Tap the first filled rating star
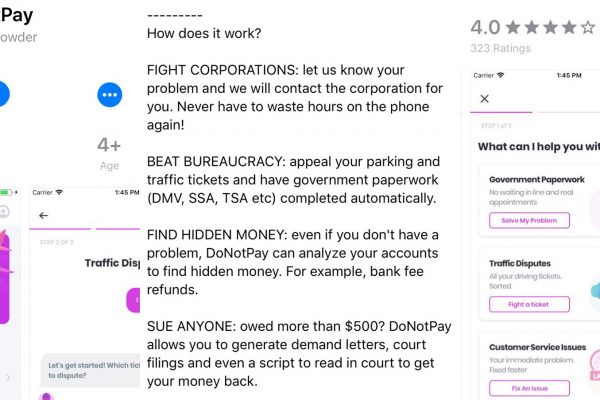Screen dimensions: 600x400 [x=513, y=28]
